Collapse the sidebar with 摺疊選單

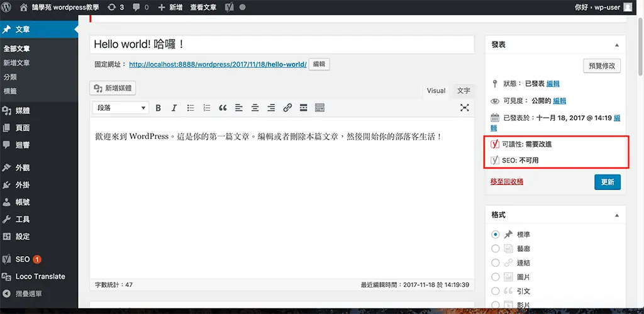(x=39, y=294)
